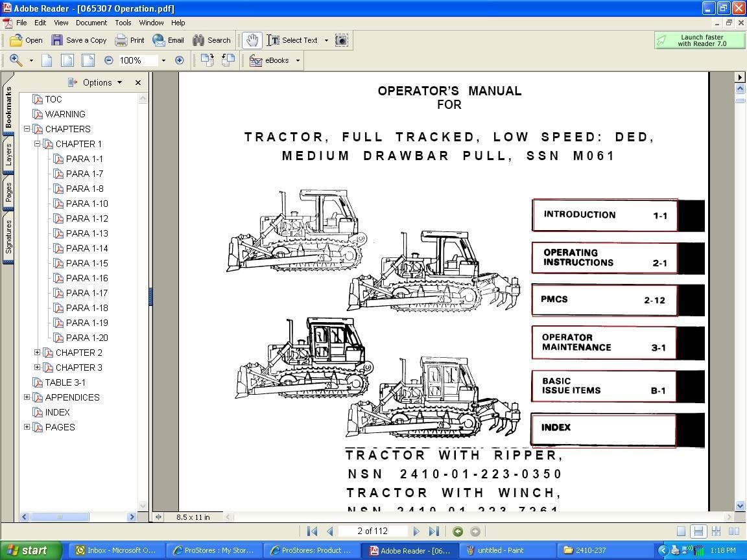747x560 pixels.
Task: Open the View menu
Action: tap(61, 23)
